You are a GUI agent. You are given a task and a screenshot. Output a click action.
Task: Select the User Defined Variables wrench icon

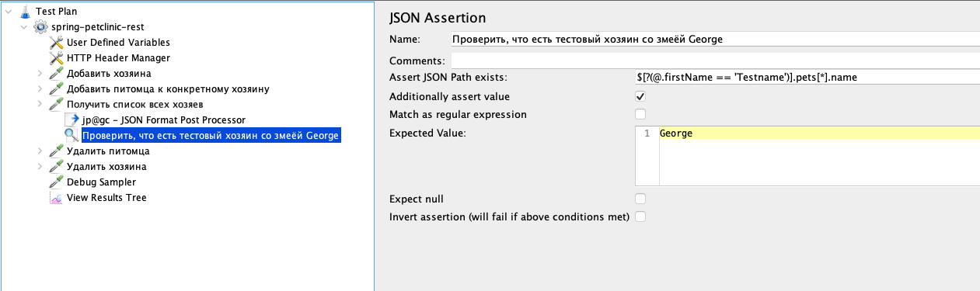pyautogui.click(x=56, y=42)
